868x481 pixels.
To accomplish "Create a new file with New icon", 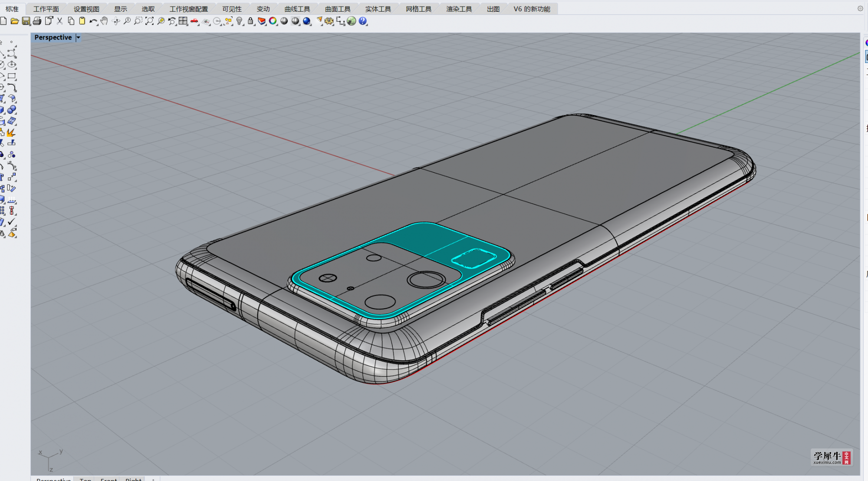I will [3, 21].
